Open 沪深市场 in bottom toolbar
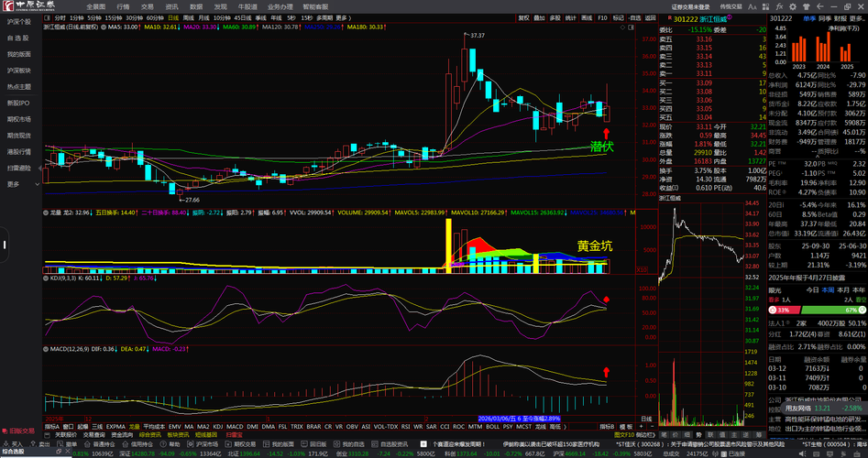 tap(203, 444)
